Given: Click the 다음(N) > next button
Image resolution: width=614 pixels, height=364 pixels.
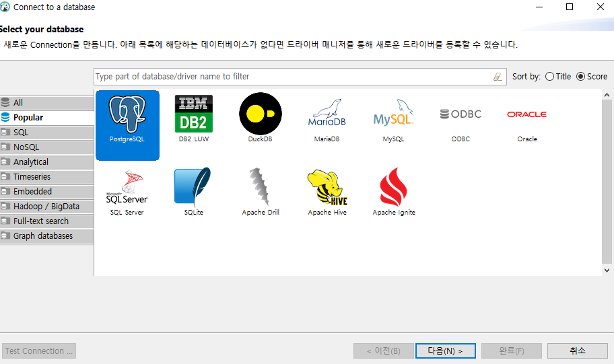Looking at the screenshot, I should point(446,351).
